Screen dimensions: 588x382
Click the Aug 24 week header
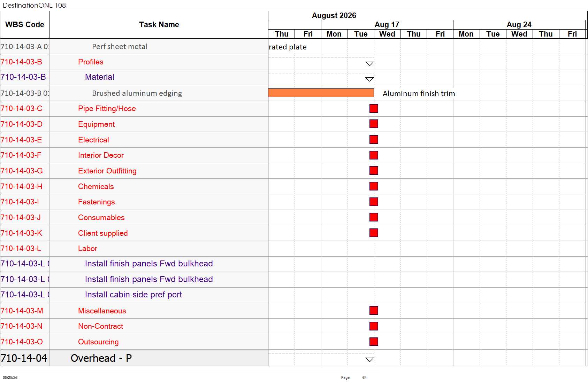tap(519, 25)
